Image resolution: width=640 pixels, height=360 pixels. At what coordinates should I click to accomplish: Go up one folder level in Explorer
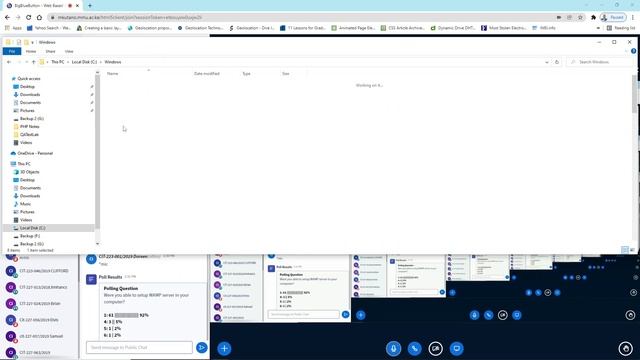33,62
